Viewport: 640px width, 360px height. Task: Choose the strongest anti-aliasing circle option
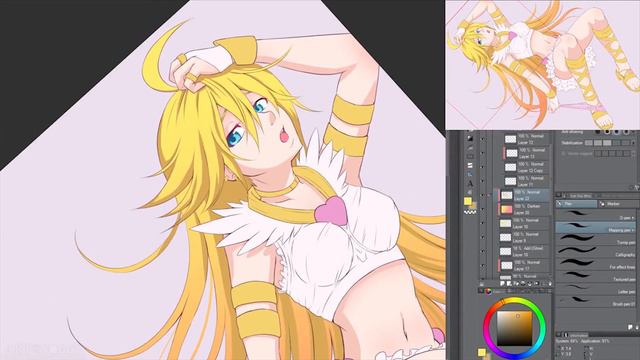click(627, 132)
